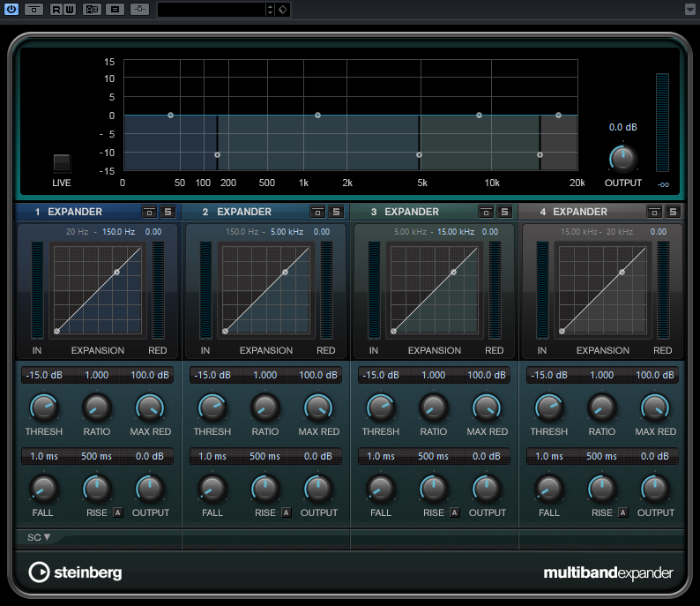This screenshot has height=606, width=700.
Task: Click band 2 ratio value 1.000
Action: (x=265, y=375)
